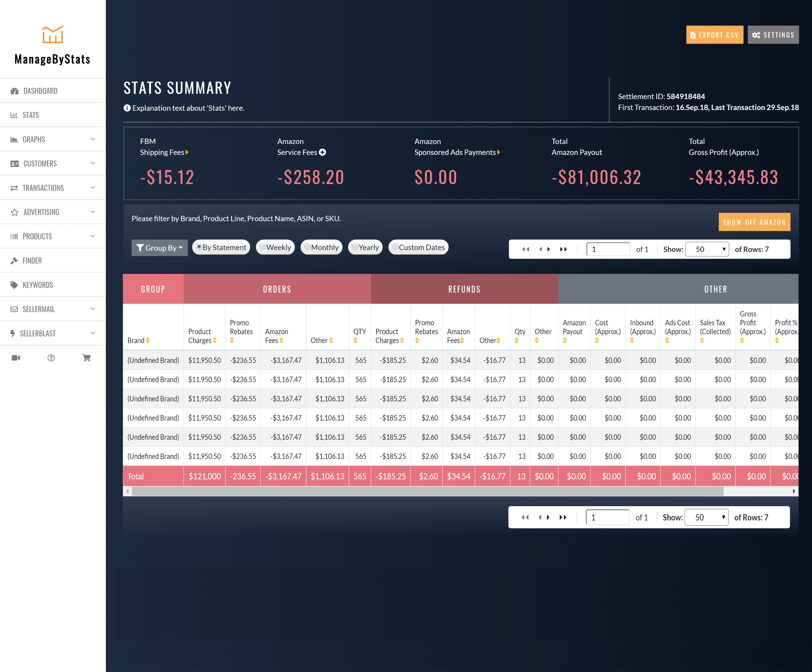The height and width of the screenshot is (672, 812).
Task: Click the Advertising section icon
Action: 15,212
